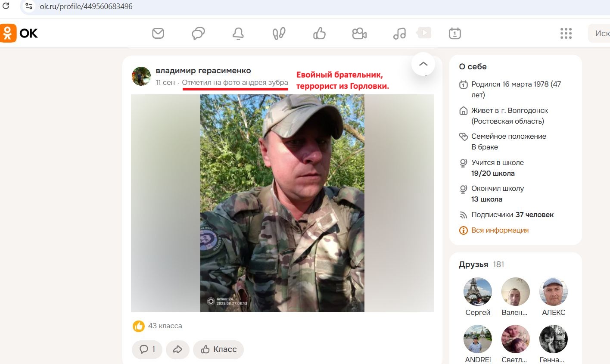Open reactions via thumbs-up icon
The image size is (610, 364).
(319, 33)
